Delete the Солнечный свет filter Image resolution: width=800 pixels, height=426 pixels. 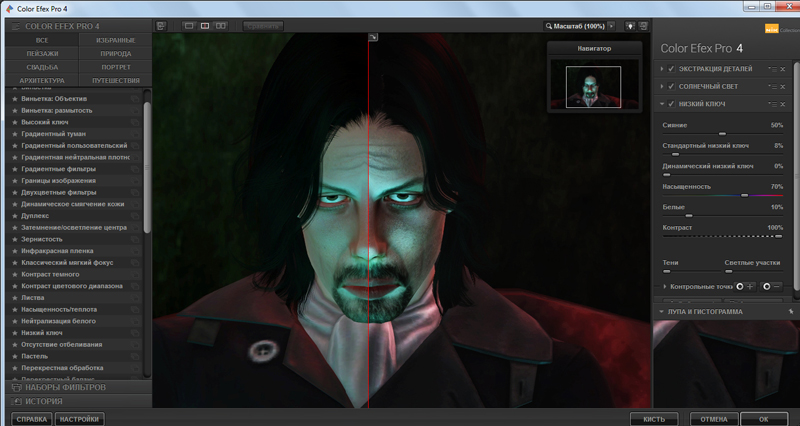pyautogui.click(x=783, y=87)
